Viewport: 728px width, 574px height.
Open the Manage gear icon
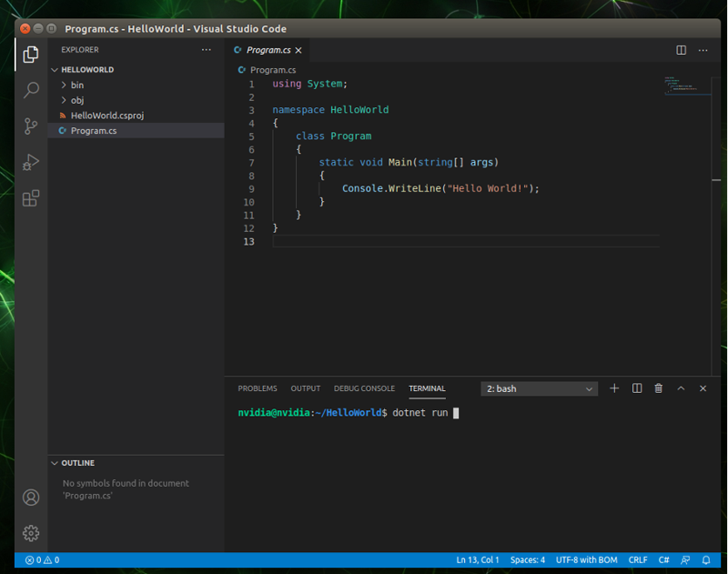(x=31, y=533)
